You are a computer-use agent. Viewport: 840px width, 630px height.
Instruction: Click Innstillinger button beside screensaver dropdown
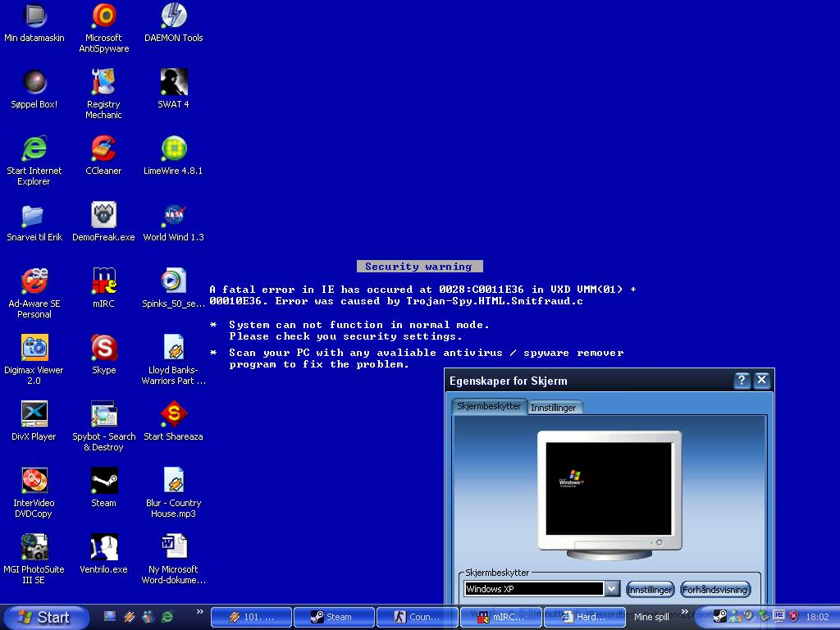(x=650, y=589)
